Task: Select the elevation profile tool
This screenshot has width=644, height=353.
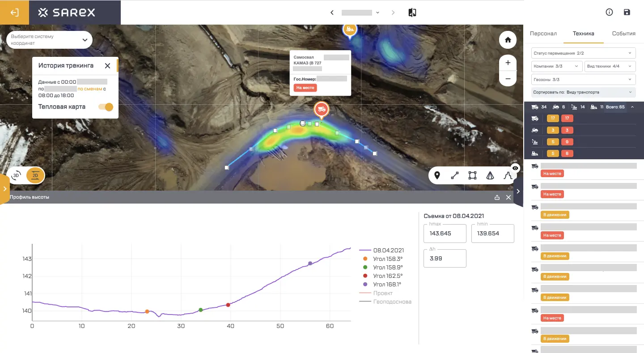Action: (507, 175)
